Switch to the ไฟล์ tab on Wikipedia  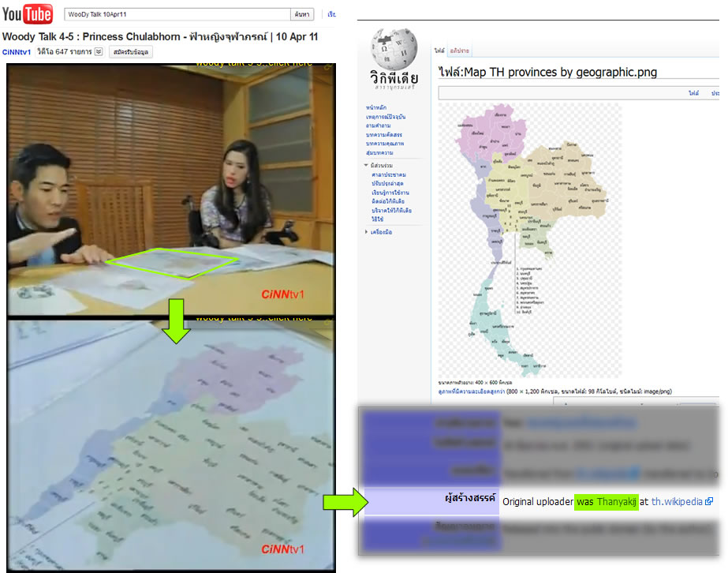tap(439, 51)
